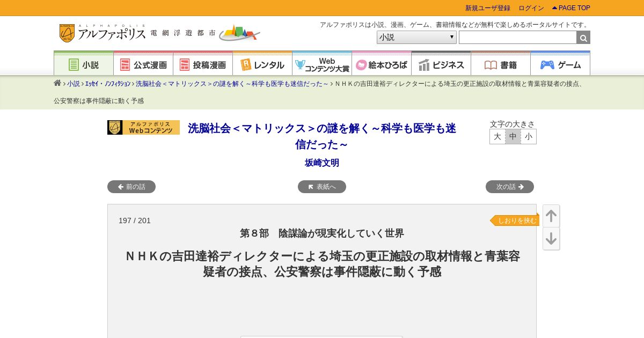Click 小説 breadcrumb link

pyautogui.click(x=74, y=84)
